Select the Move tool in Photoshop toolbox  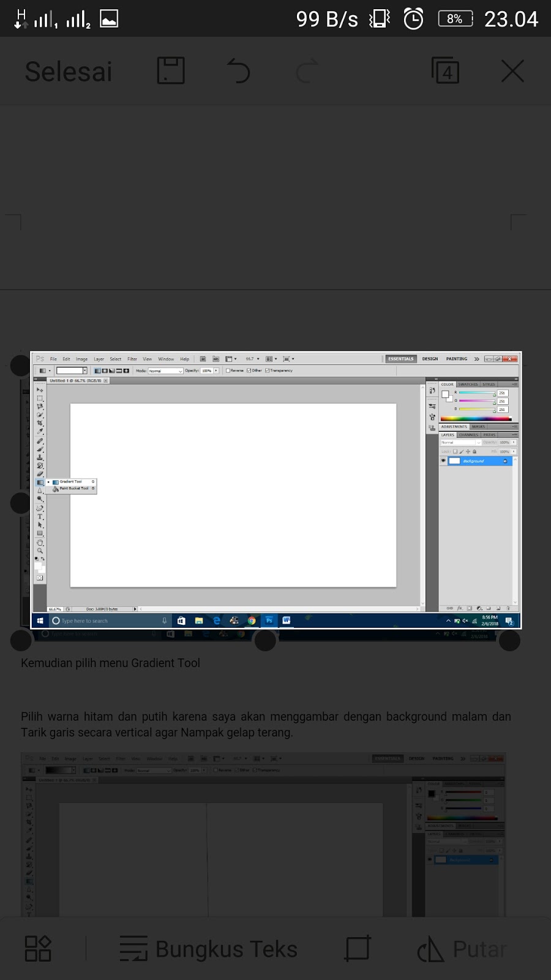click(x=40, y=390)
